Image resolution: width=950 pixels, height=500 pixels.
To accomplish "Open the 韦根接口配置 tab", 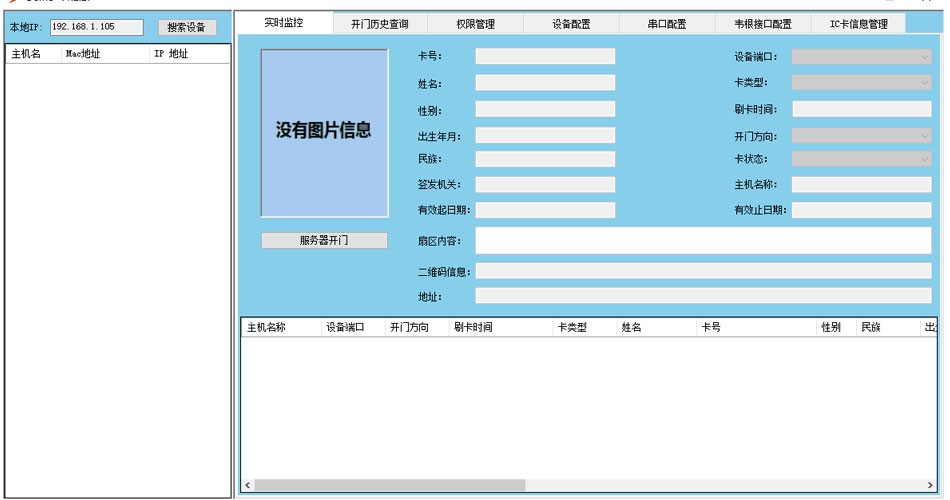I will (763, 24).
